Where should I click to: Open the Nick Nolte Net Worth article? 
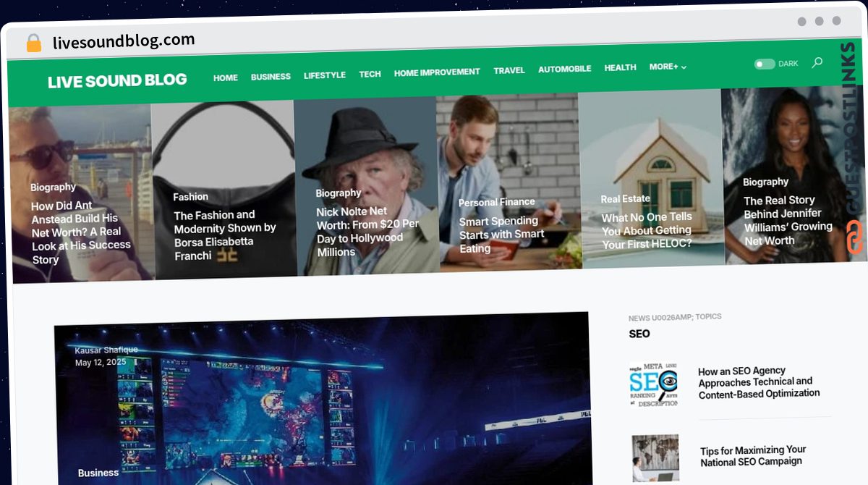tap(367, 231)
